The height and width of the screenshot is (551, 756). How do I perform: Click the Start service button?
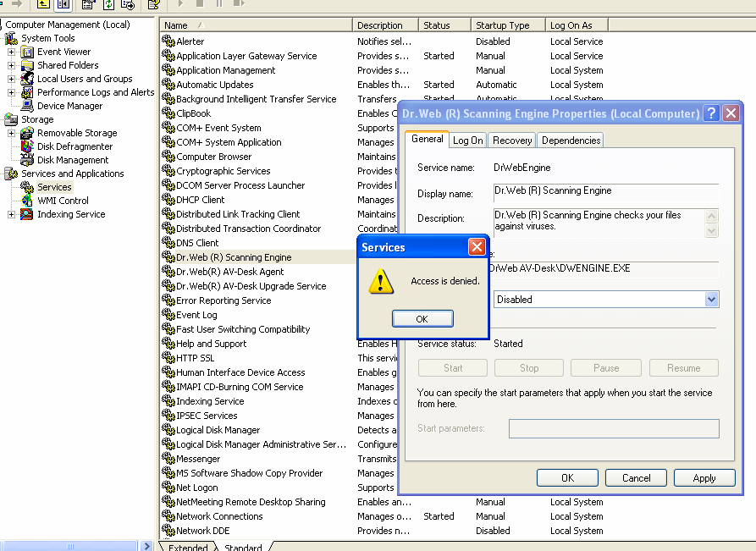pos(453,368)
